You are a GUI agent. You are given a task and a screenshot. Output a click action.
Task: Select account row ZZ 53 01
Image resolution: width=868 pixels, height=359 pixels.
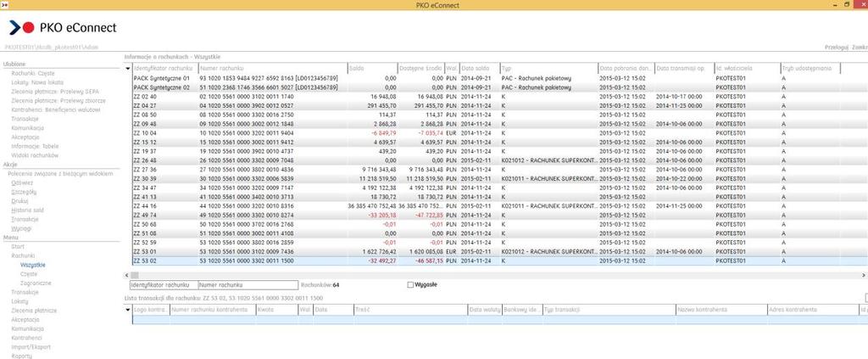(x=499, y=251)
